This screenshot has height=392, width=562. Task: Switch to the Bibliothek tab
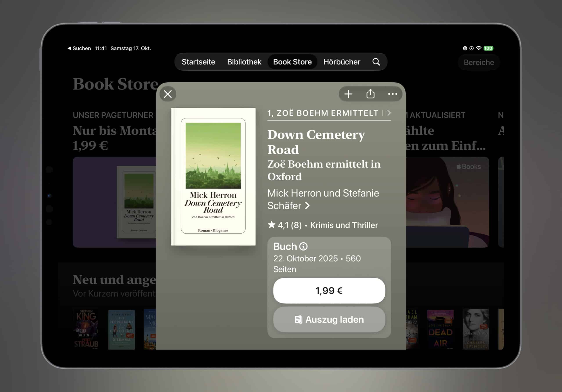click(244, 62)
